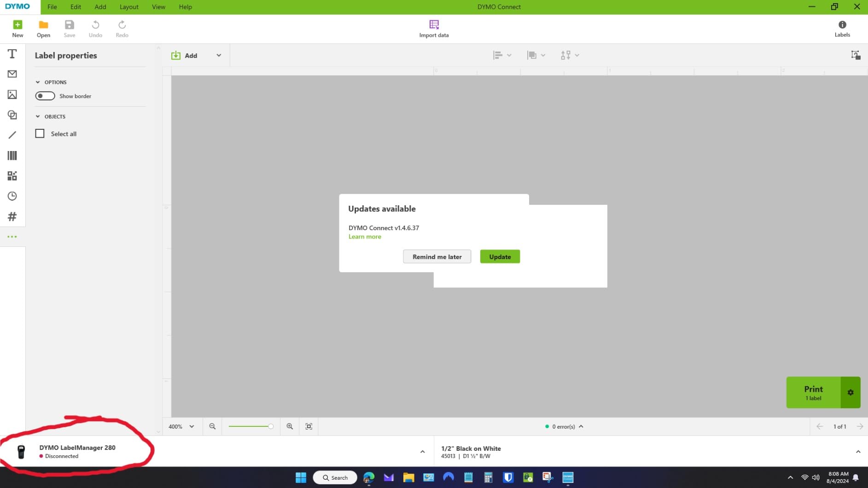Screen dimensions: 868x488
Task: Click the Save toolbar icon
Action: (70, 29)
